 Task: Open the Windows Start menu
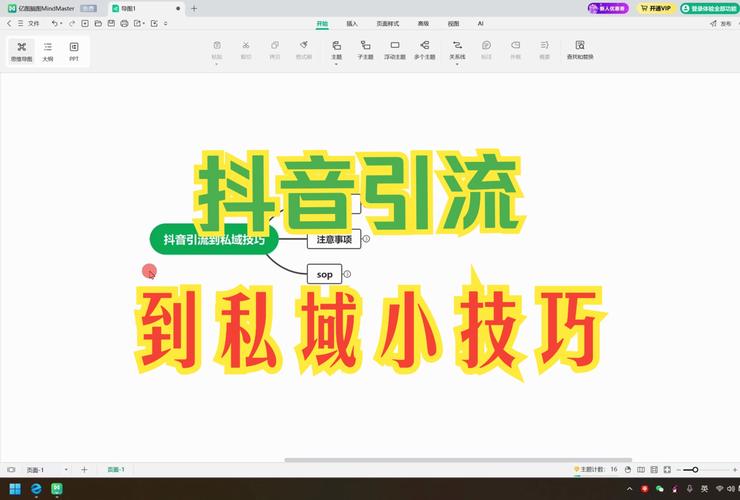(x=15, y=489)
